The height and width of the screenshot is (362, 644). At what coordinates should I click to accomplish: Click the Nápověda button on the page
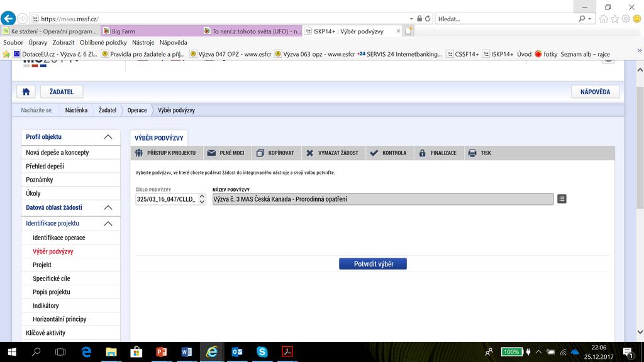(x=595, y=92)
